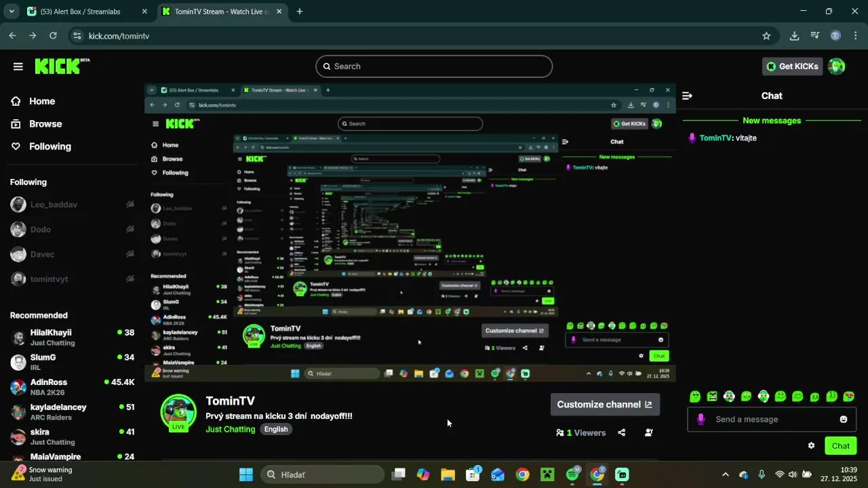Open Chrome three-dot menu
The height and width of the screenshot is (488, 868).
[856, 36]
